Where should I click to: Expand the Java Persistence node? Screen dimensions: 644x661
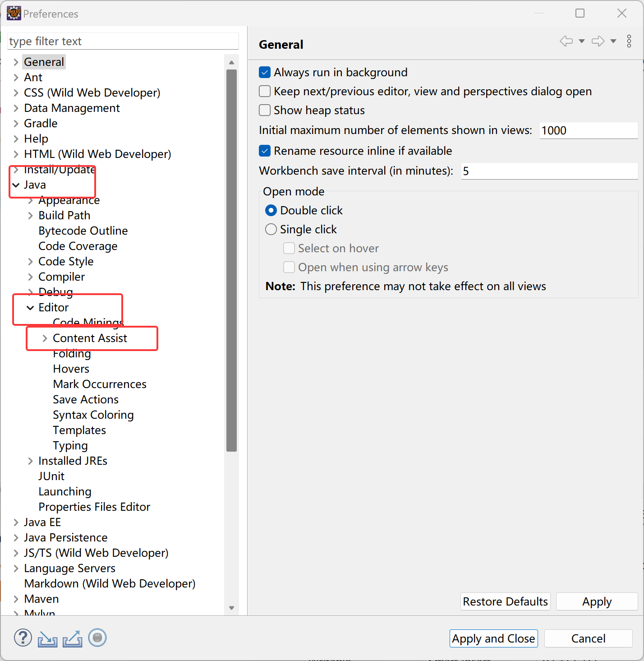pyautogui.click(x=16, y=538)
